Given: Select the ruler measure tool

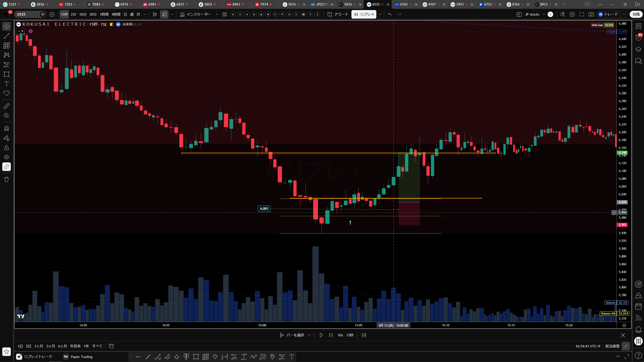Looking at the screenshot, I should tap(7, 106).
